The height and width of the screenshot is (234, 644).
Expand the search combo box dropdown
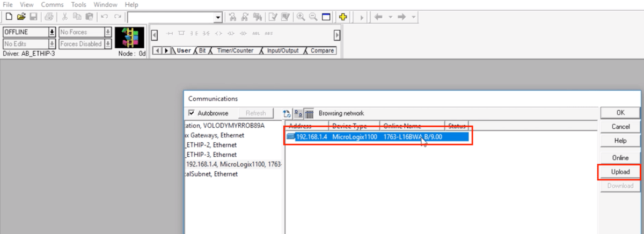click(x=218, y=18)
